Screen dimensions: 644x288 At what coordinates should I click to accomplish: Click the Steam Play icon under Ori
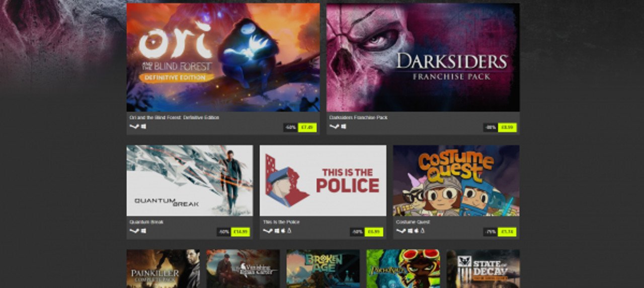click(134, 127)
